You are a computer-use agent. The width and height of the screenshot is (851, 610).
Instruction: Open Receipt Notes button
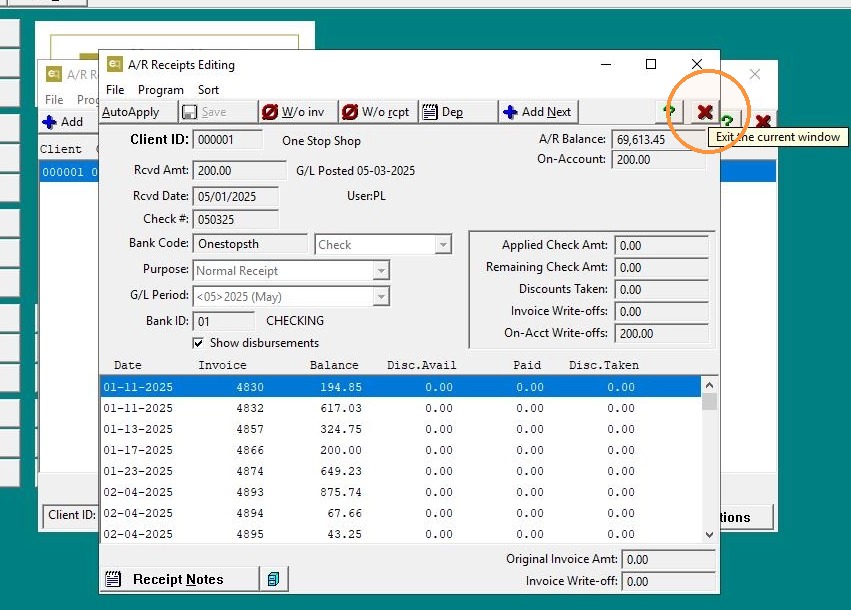pos(179,579)
